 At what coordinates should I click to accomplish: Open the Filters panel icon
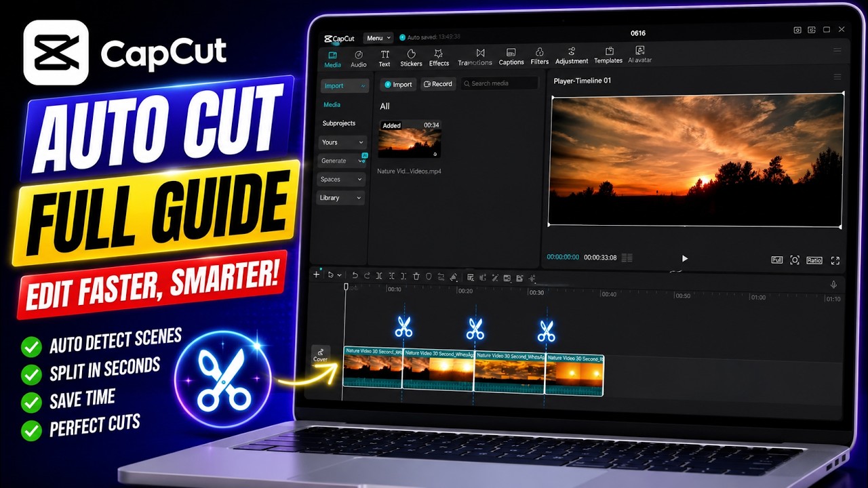(540, 52)
